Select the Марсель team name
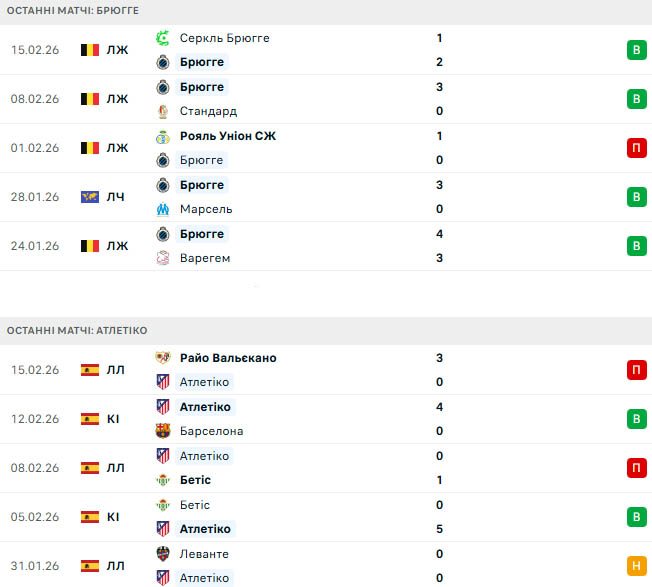This screenshot has height=587, width=652. 206,209
